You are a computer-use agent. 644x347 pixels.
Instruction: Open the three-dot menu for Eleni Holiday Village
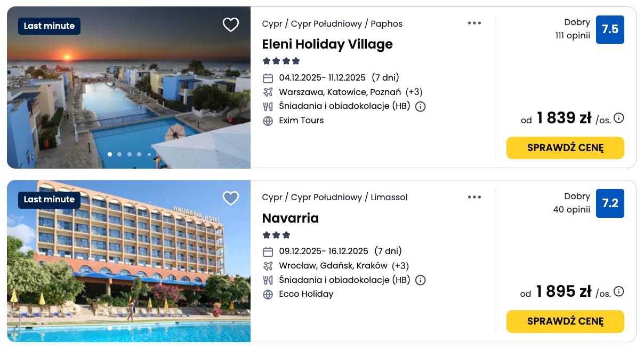click(474, 23)
